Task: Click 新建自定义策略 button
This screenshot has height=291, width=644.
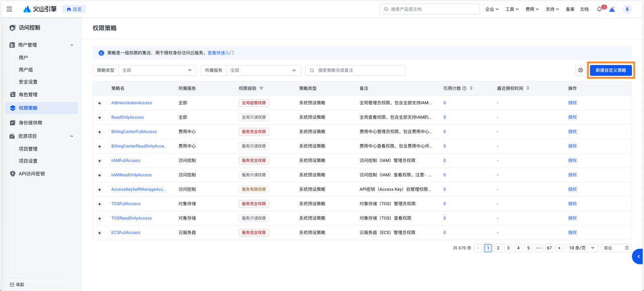Action: (611, 70)
